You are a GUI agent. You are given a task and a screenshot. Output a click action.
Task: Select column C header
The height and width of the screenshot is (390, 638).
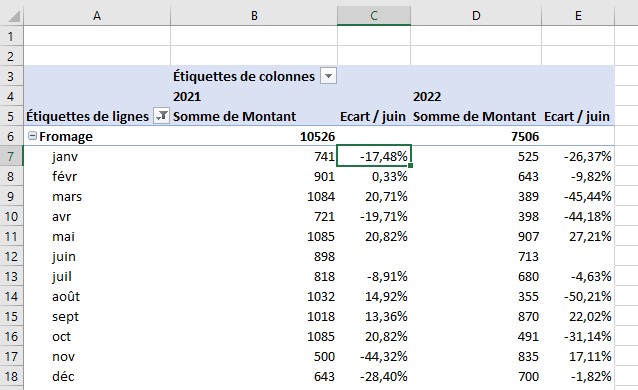374,16
